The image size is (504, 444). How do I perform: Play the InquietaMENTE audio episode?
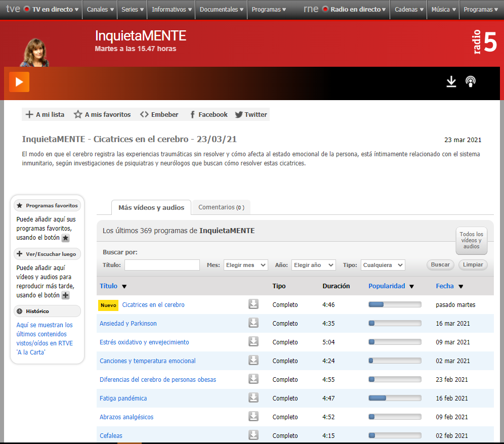click(19, 82)
